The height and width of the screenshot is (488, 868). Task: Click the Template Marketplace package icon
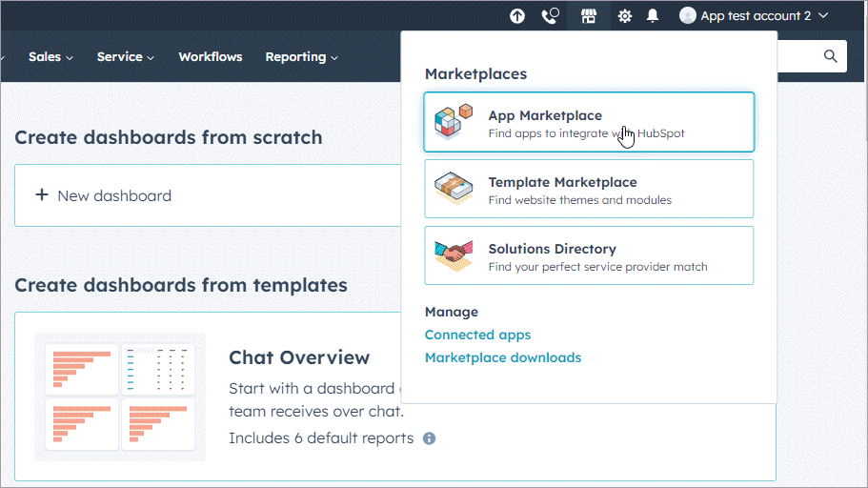tap(454, 189)
